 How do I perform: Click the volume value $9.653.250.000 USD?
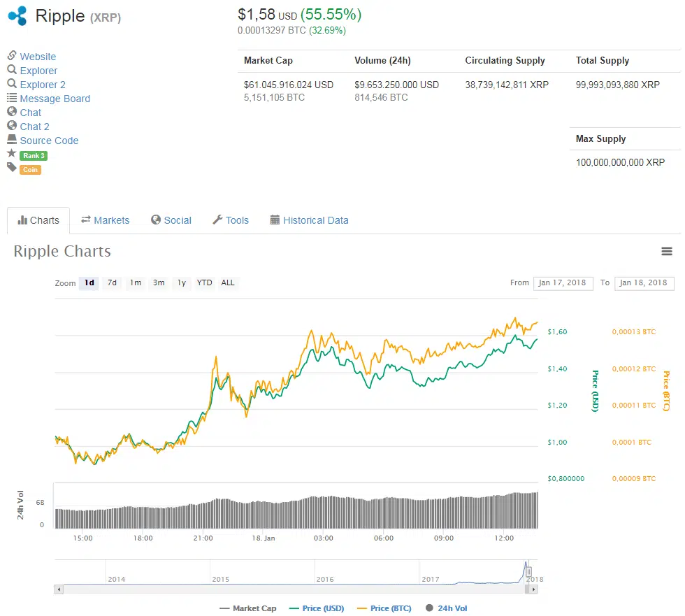coord(397,85)
